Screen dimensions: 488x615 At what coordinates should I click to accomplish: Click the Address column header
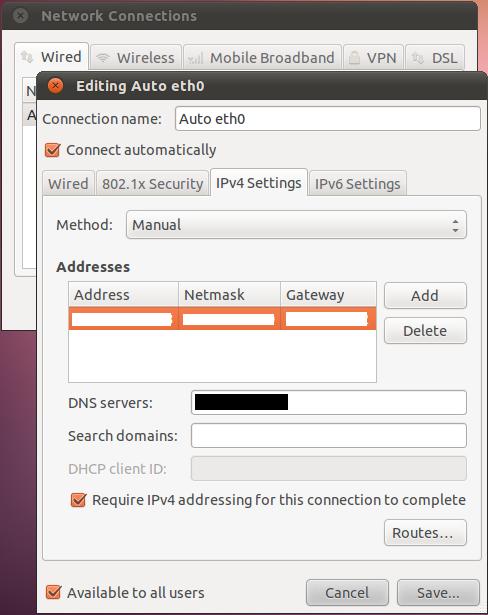click(x=124, y=294)
